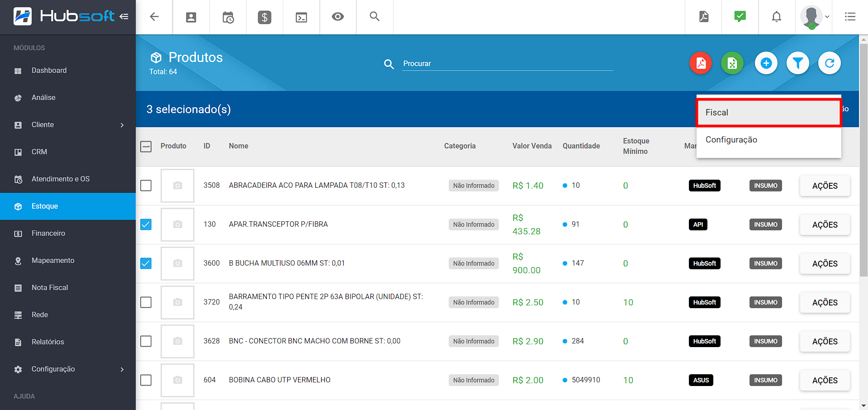The height and width of the screenshot is (410, 868).
Task: Open the CRM module
Action: [68, 152]
